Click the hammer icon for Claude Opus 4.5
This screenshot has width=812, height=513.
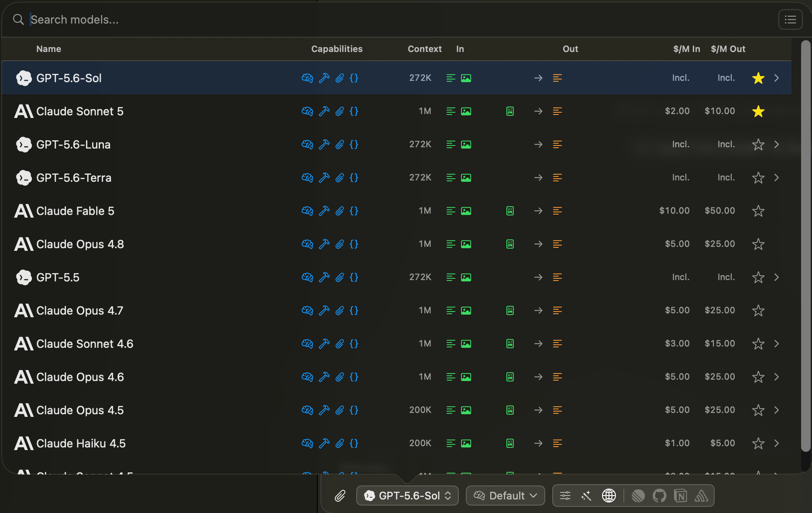[324, 410]
